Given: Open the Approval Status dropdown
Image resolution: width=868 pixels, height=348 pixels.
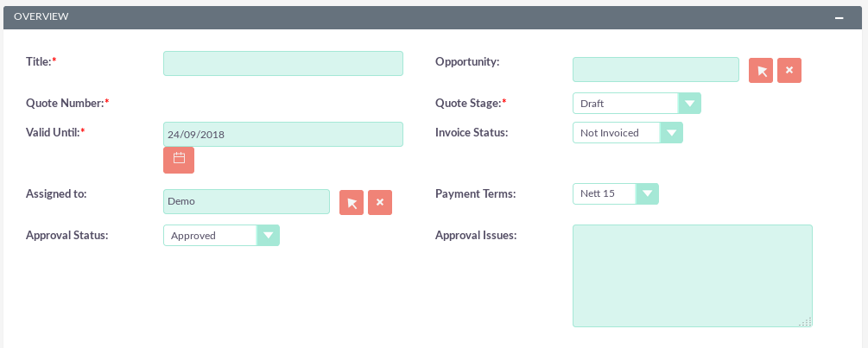Looking at the screenshot, I should click(221, 235).
